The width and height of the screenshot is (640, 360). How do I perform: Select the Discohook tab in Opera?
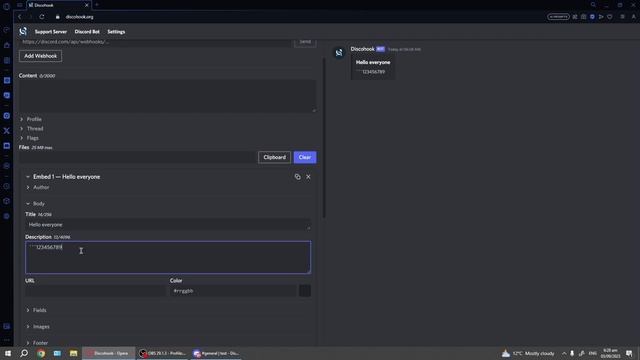[x=58, y=5]
